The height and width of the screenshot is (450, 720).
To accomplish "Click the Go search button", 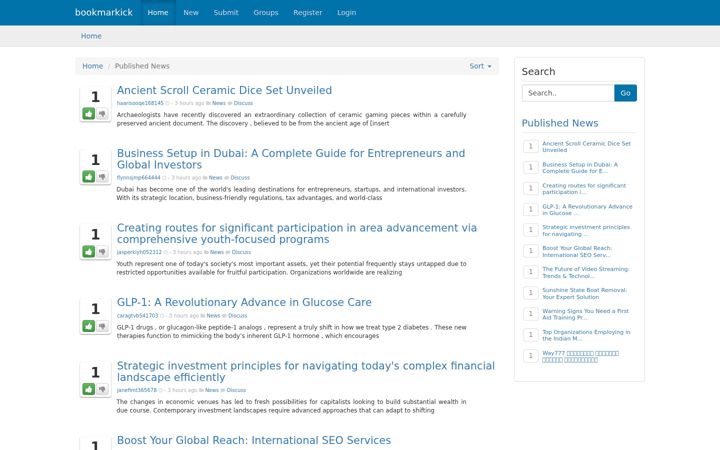I will coord(625,93).
